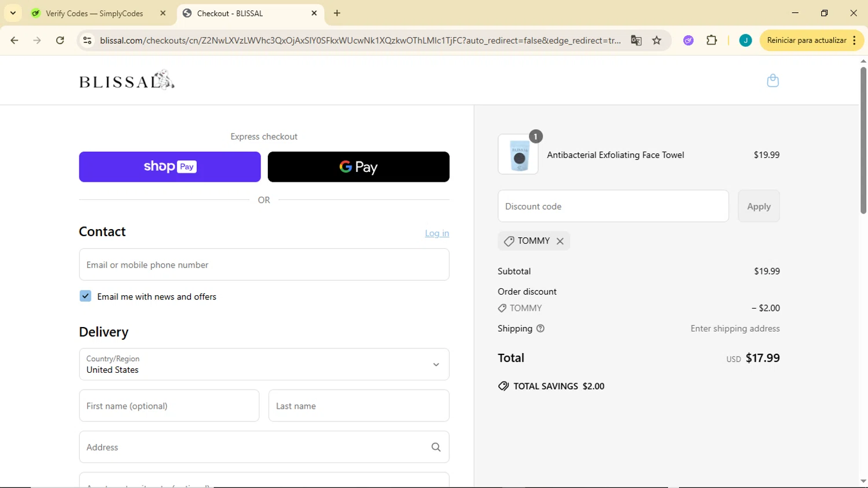Open the shopping bag cart icon
This screenshot has width=868, height=488.
[773, 80]
